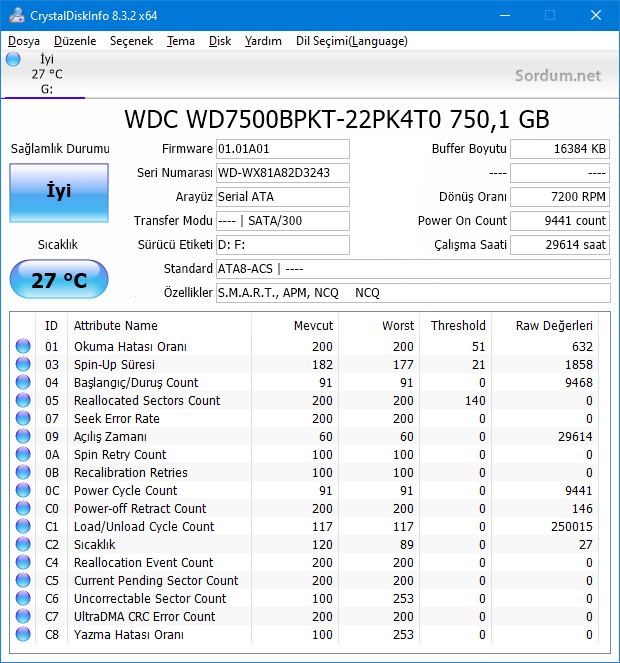Click status orb for Yazma Hatası Oranı row
Viewport: 620px width, 663px height.
(23, 635)
